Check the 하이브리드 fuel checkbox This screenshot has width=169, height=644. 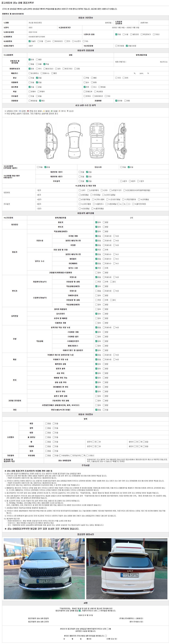(53, 41)
